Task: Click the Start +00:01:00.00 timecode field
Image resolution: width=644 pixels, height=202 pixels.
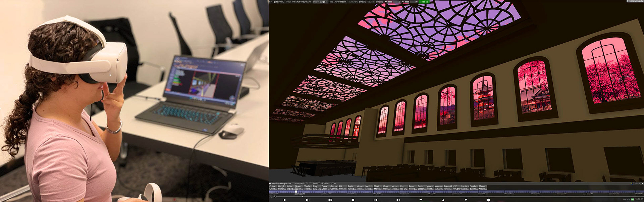Action: [303, 184]
